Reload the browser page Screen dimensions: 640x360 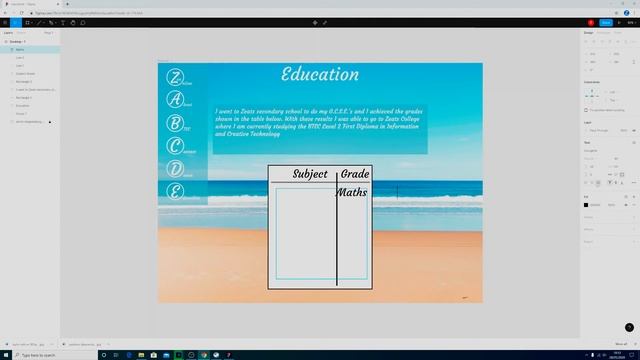pos(22,13)
